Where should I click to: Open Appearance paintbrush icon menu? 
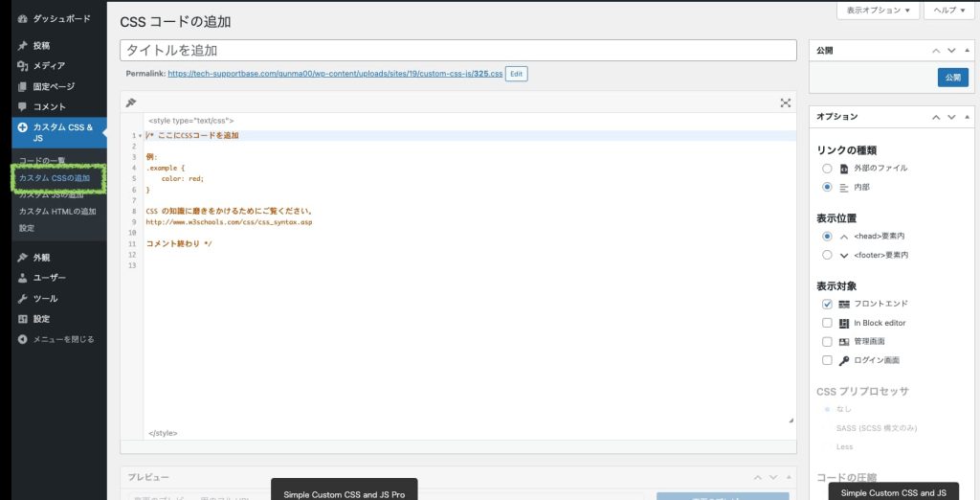[23, 257]
